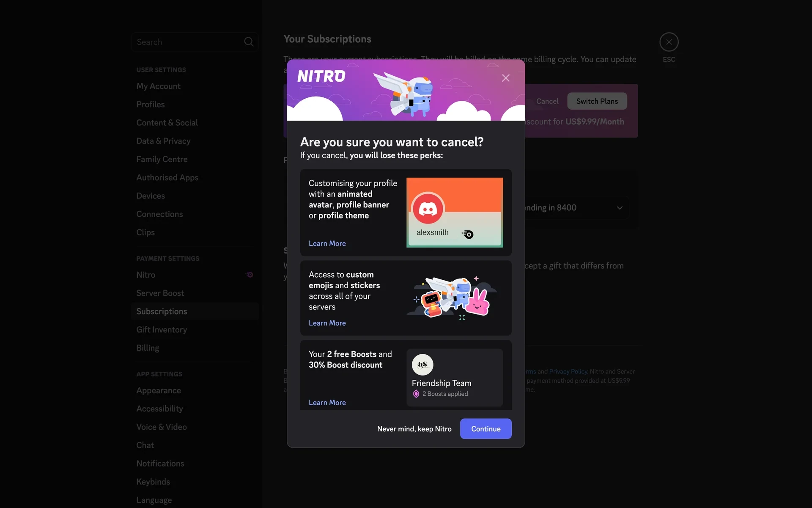Click the Nitro badge next to alexsmith
Viewport: 812px width, 508px height.
[468, 234]
